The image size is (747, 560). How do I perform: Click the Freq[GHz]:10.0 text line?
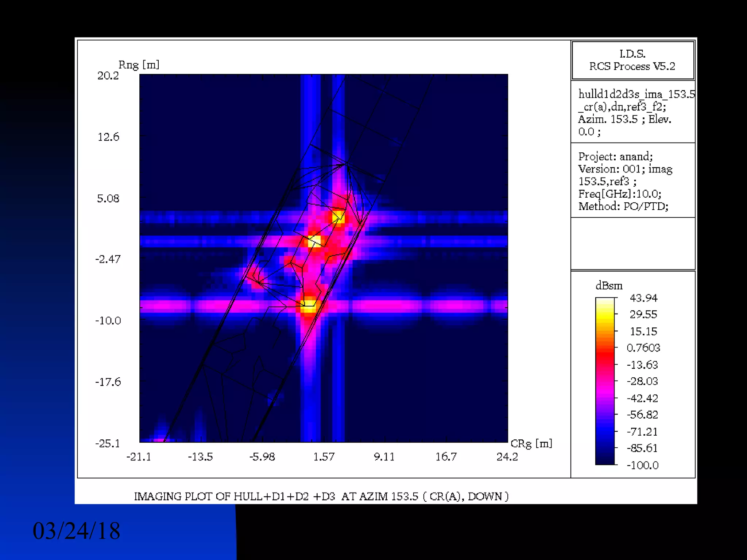coord(620,194)
